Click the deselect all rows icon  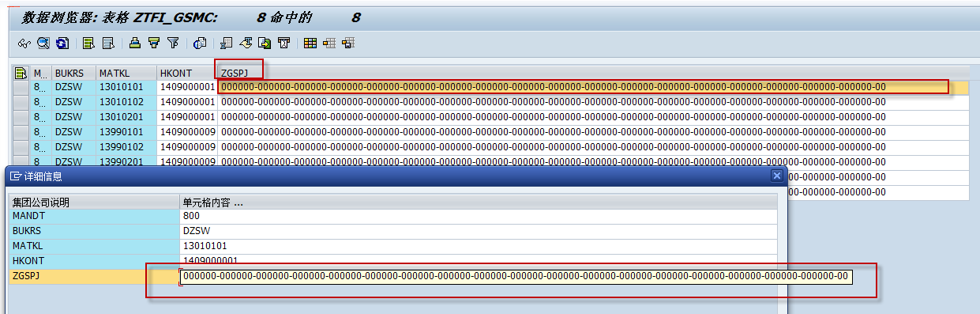(x=108, y=44)
